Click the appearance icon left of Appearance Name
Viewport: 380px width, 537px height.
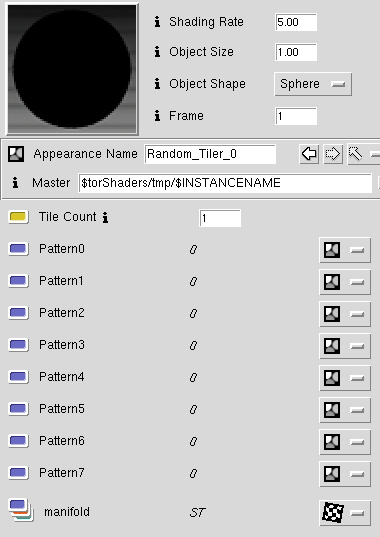[x=16, y=154]
